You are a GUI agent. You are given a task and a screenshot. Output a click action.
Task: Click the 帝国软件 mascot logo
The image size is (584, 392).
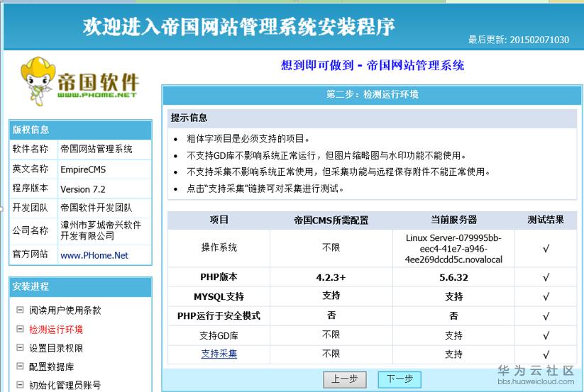pos(79,82)
